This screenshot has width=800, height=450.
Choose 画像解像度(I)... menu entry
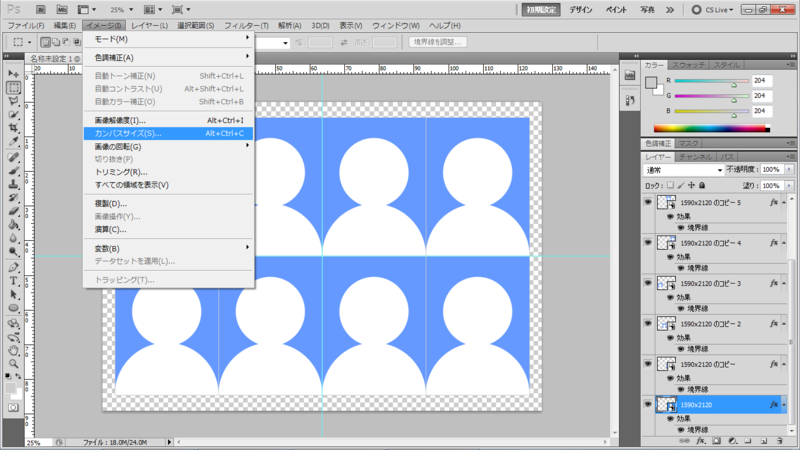point(168,120)
